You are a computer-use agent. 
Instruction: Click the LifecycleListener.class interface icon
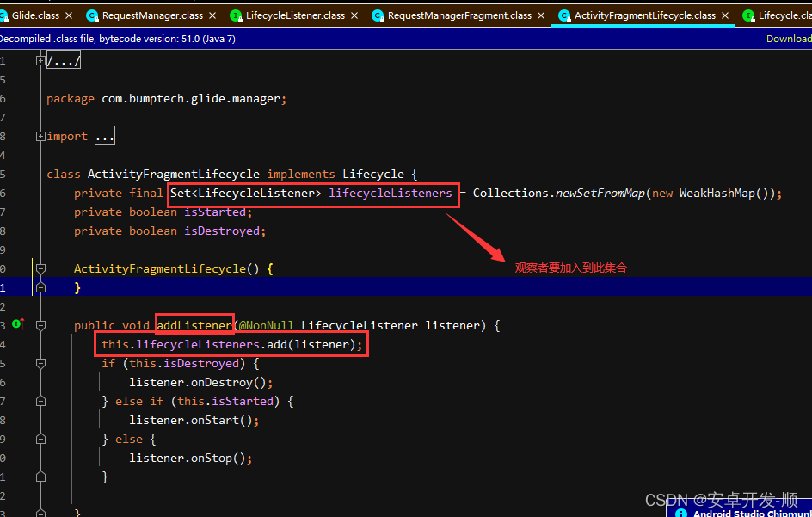pos(236,15)
